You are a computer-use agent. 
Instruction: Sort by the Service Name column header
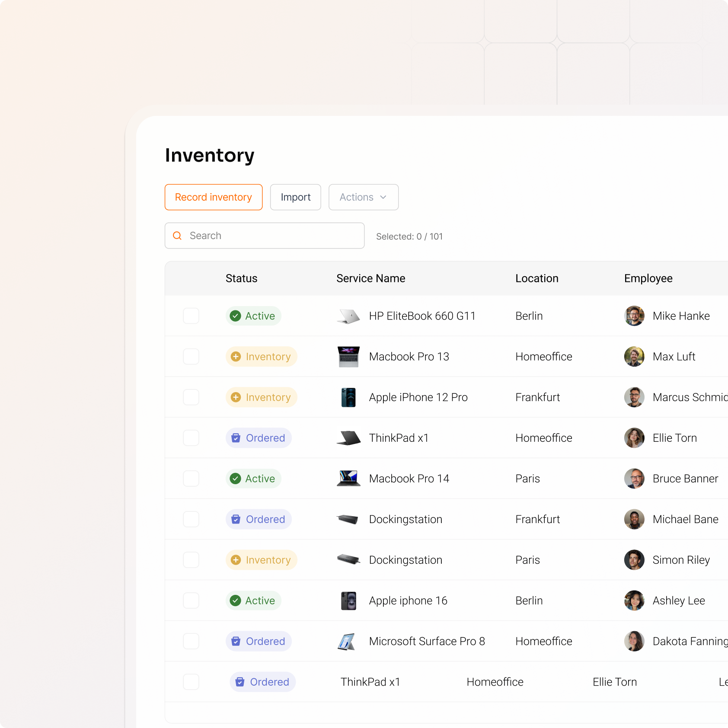click(x=371, y=278)
